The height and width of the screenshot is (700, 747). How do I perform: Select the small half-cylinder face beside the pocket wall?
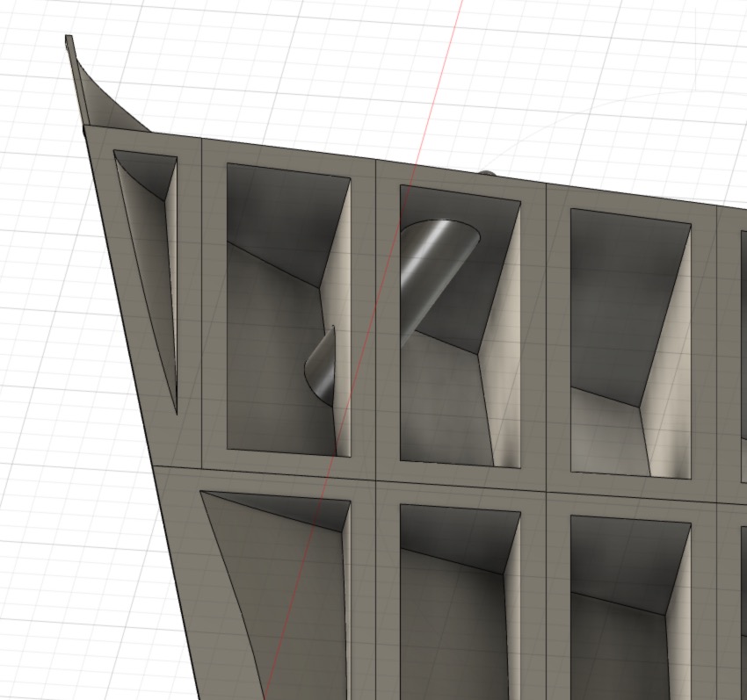pos(322,368)
